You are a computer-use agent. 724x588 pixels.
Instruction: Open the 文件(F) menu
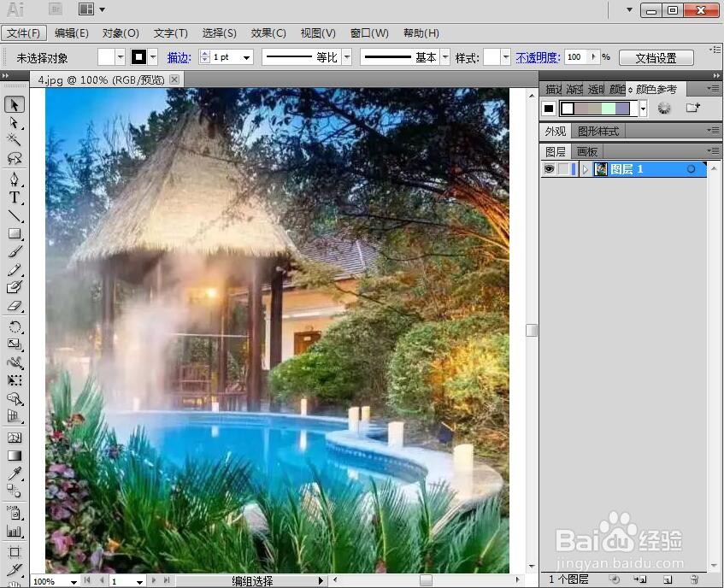point(24,33)
